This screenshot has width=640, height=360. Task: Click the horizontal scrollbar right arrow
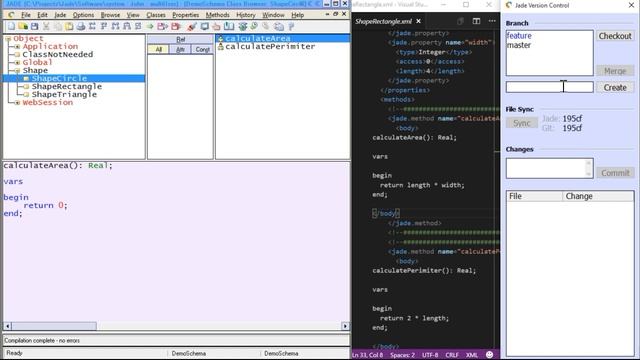(x=345, y=326)
